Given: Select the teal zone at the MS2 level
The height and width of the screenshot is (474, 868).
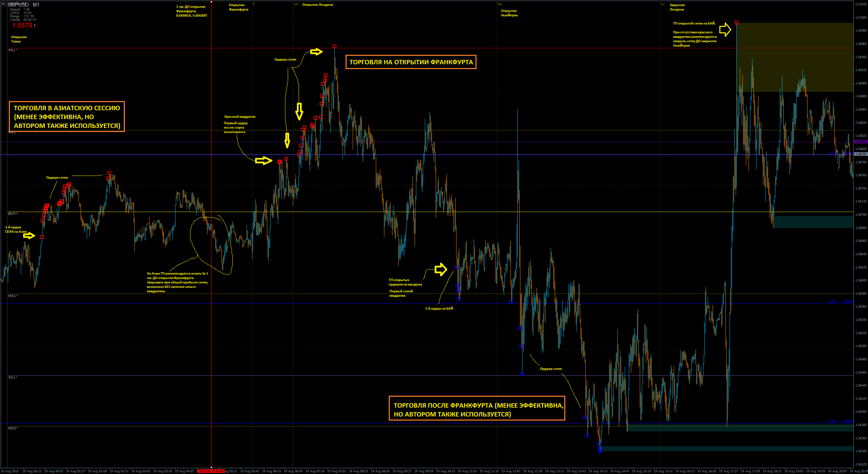Looking at the screenshot, I should (x=740, y=428).
